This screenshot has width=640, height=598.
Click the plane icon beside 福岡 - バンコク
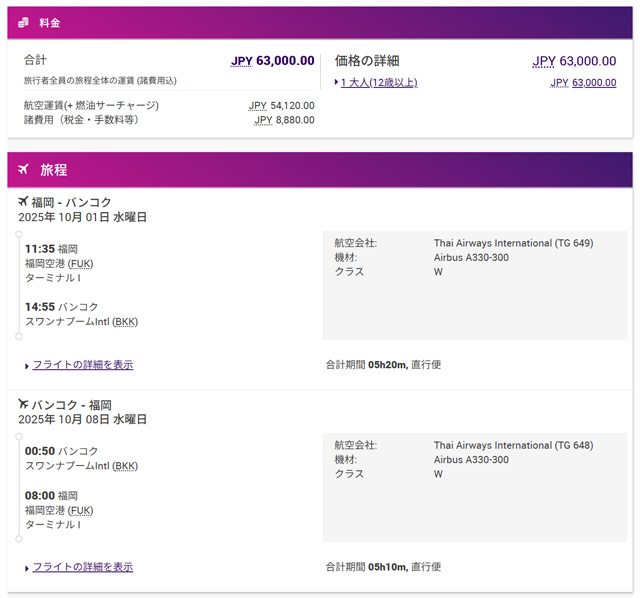[x=23, y=202]
